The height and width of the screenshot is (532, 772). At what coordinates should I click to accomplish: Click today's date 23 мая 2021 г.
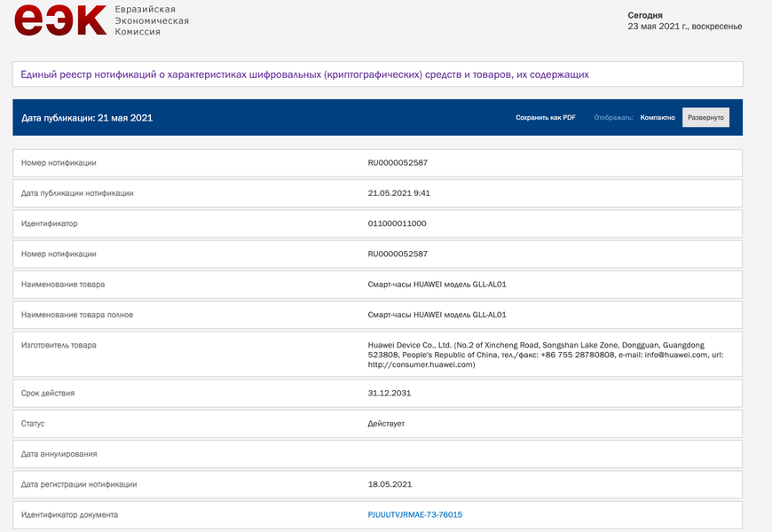coord(684,27)
